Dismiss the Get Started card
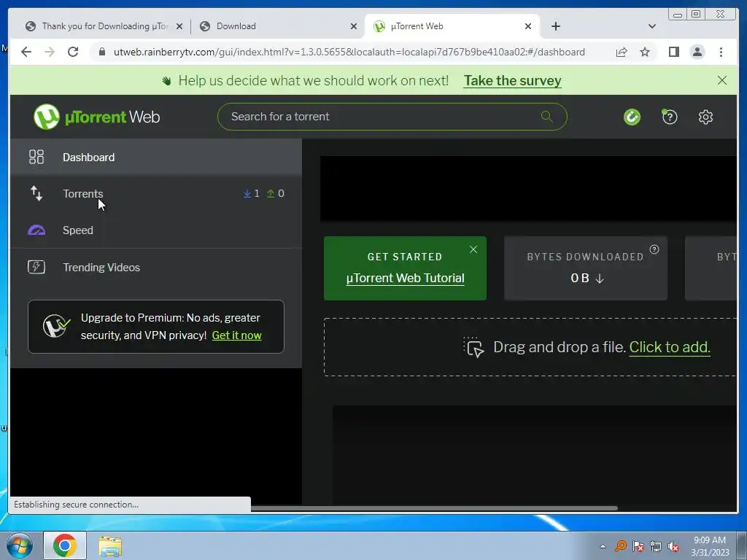The width and height of the screenshot is (747, 560). 473,249
